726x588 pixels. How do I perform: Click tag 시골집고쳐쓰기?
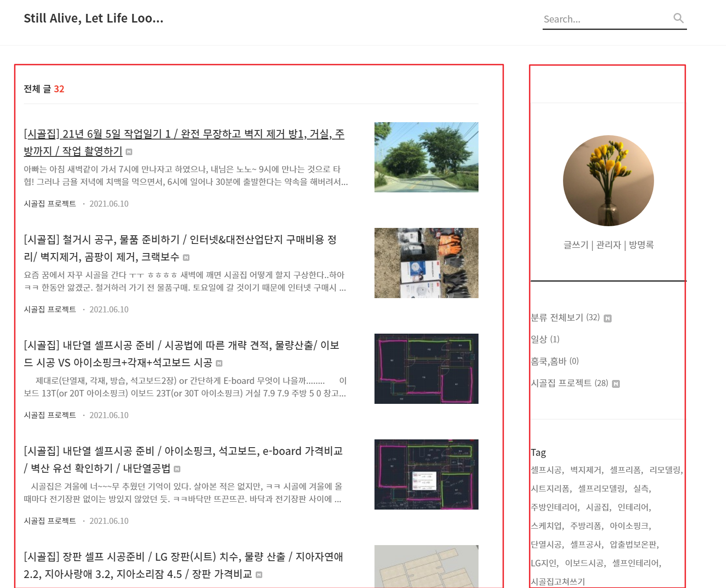[558, 582]
